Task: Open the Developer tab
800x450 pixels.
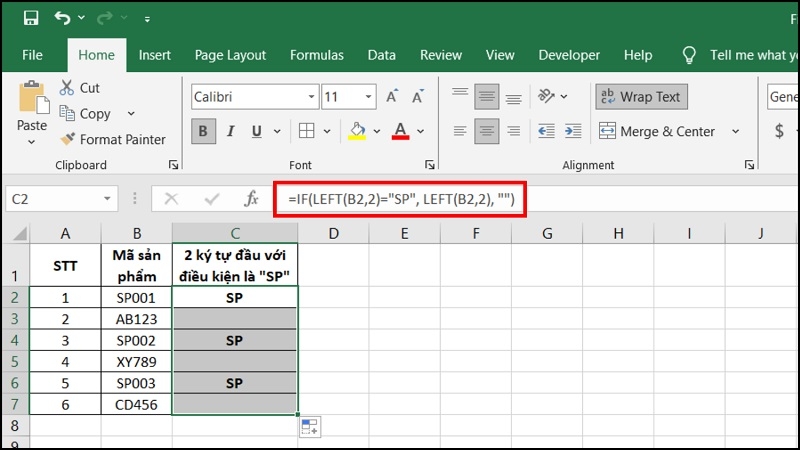Action: coord(569,55)
